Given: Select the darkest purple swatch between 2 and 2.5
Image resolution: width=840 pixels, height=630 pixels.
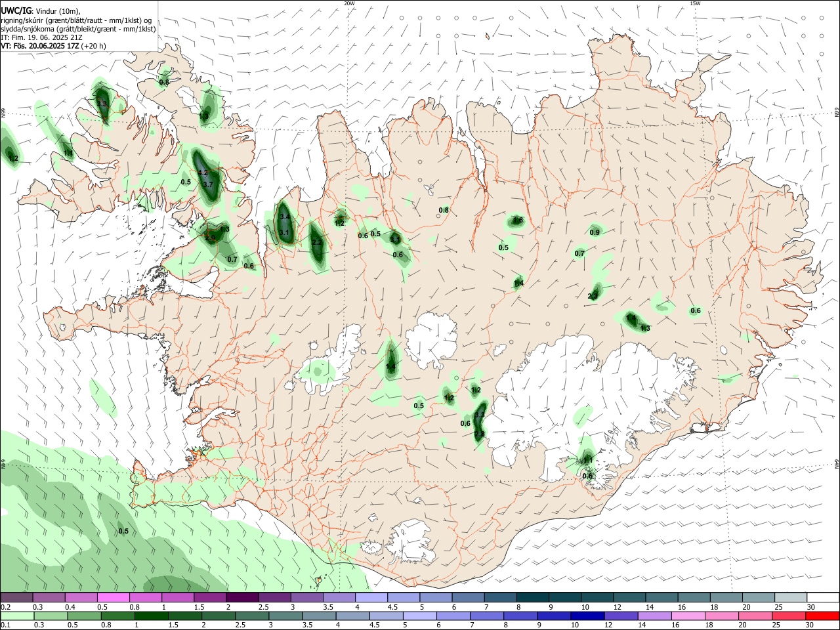Looking at the screenshot, I should pyautogui.click(x=242, y=597).
